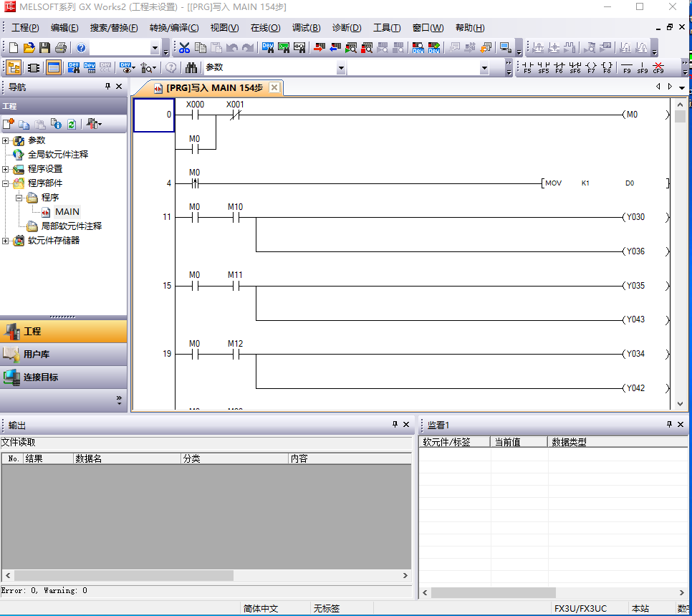Viewport: 692px width, 616px height.
Task: Open the second search dropdown right of 参数
Action: (484, 68)
